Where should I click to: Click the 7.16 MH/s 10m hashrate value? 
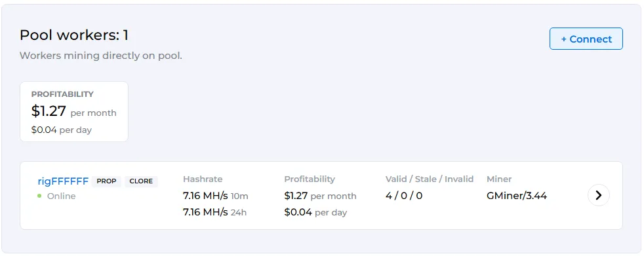[x=216, y=196]
